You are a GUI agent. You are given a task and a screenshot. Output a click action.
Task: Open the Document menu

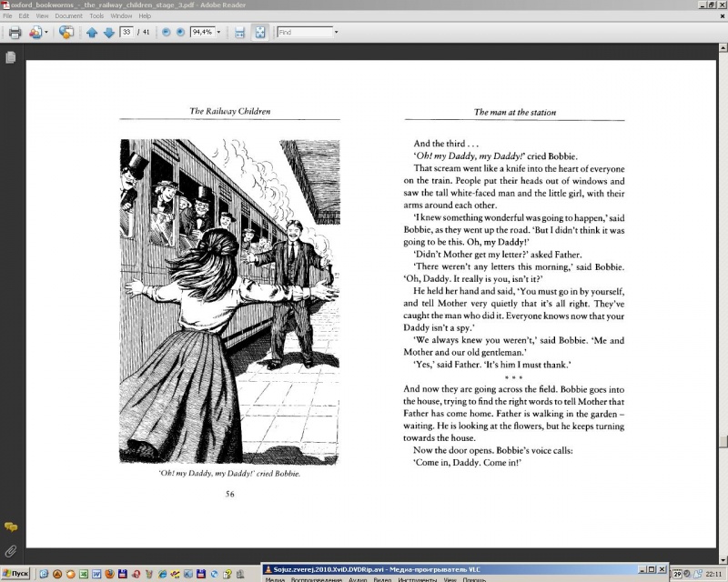click(68, 15)
